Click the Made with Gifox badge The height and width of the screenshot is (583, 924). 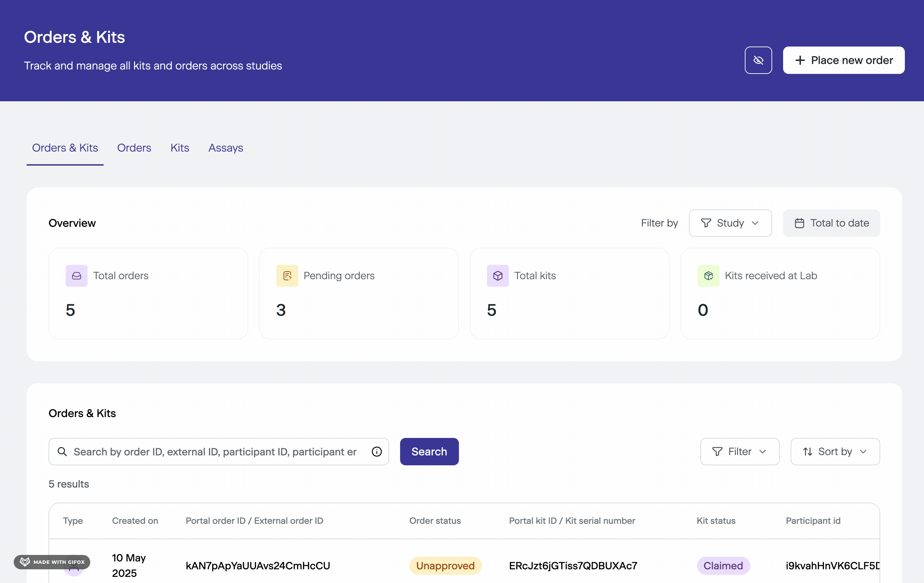pyautogui.click(x=52, y=562)
